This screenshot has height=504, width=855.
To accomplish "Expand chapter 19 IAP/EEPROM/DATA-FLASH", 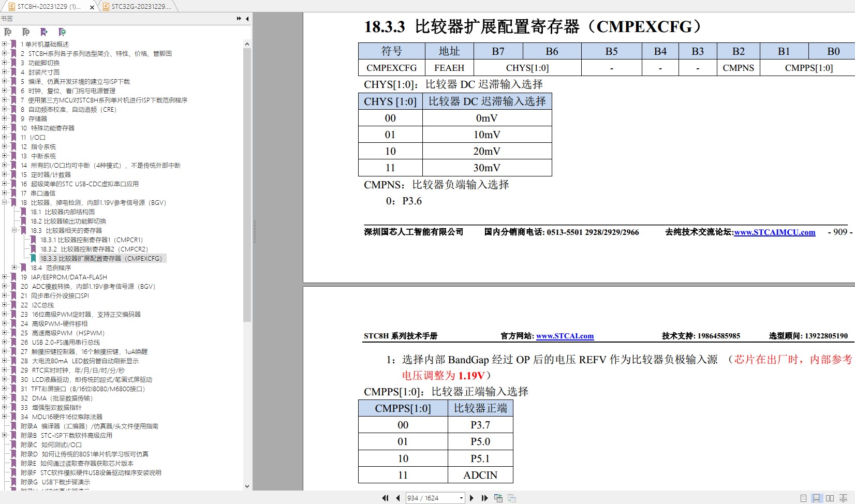I will (4, 277).
